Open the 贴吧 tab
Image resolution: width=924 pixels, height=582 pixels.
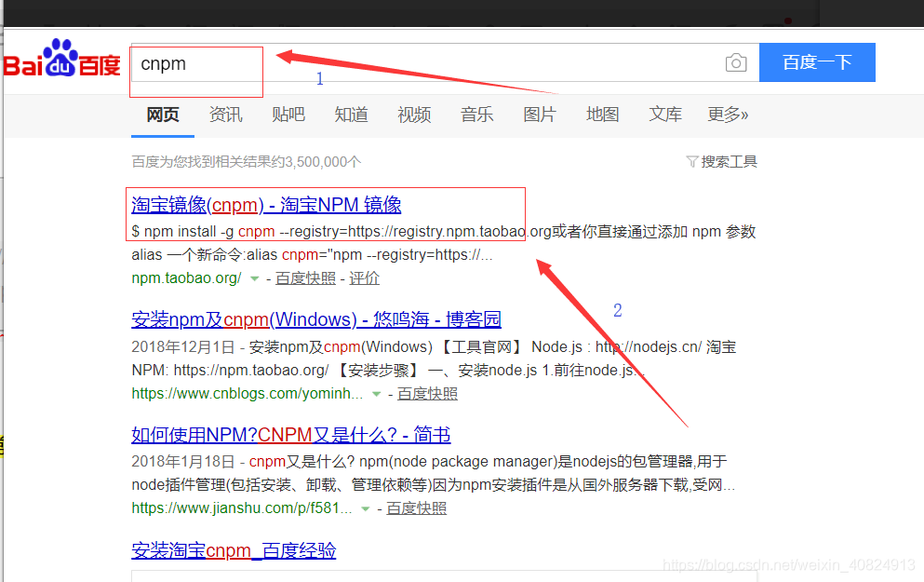[288, 115]
